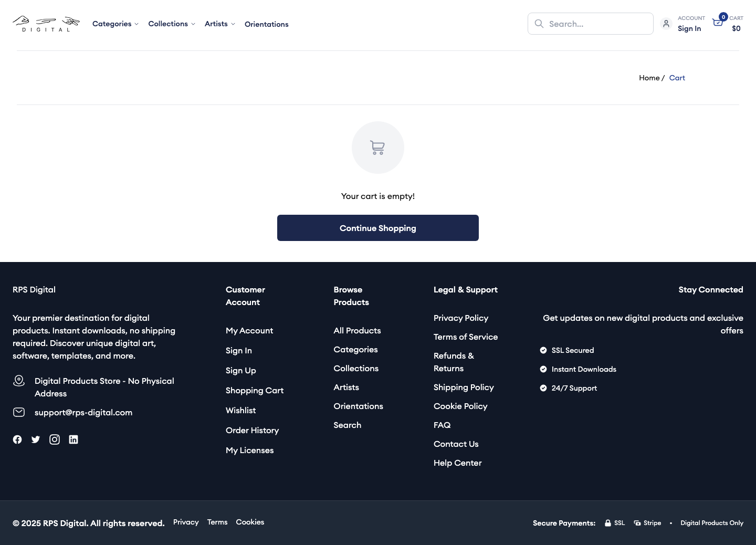The height and width of the screenshot is (545, 756).
Task: Open My Licenses in the footer
Action: click(249, 450)
